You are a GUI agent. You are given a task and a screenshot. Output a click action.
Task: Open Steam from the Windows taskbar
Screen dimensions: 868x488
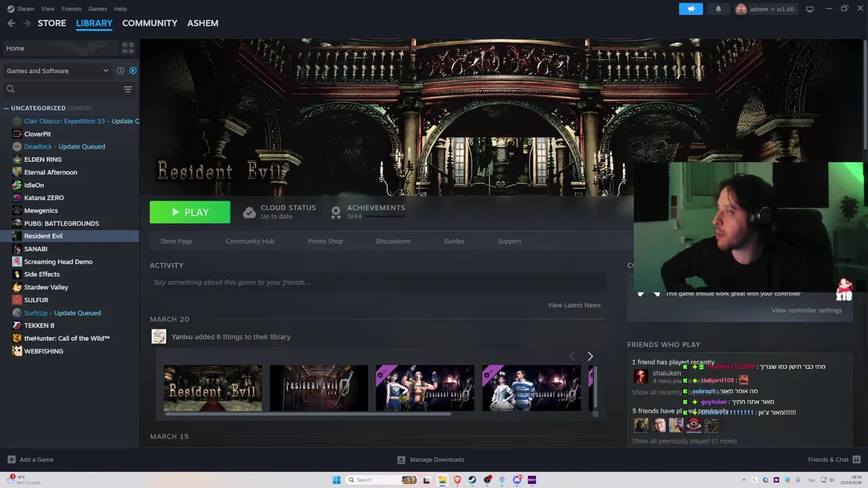472,480
